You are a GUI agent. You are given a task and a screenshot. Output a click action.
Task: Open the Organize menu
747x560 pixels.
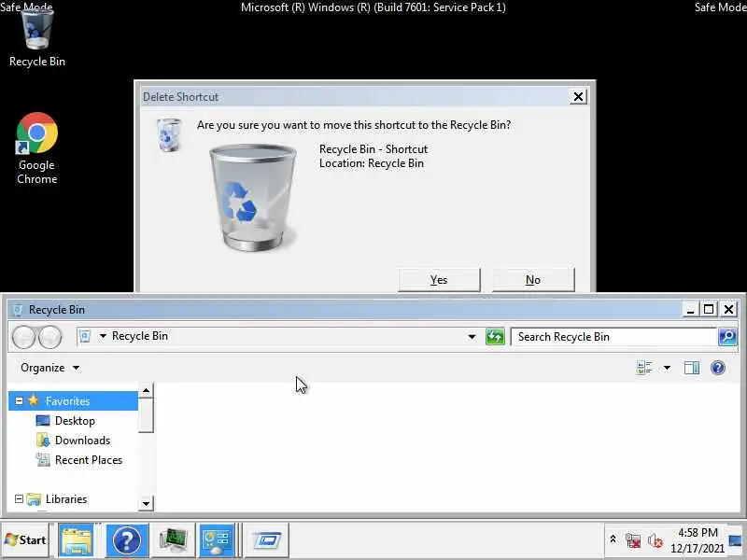pos(49,368)
